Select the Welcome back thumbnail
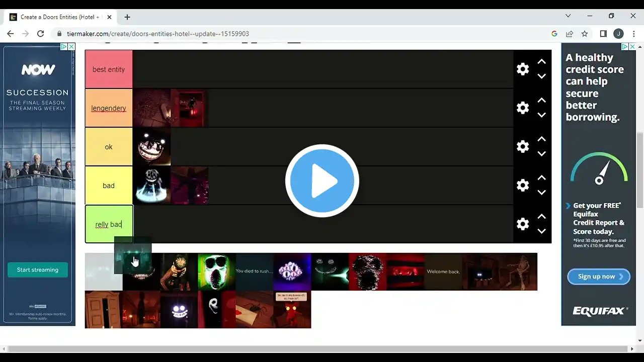 (443, 271)
